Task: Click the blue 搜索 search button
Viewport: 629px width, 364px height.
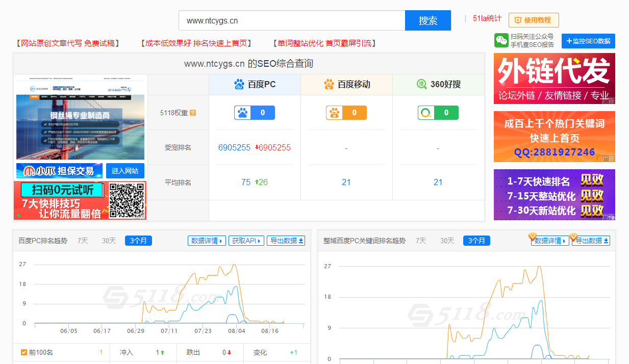Action: click(428, 20)
